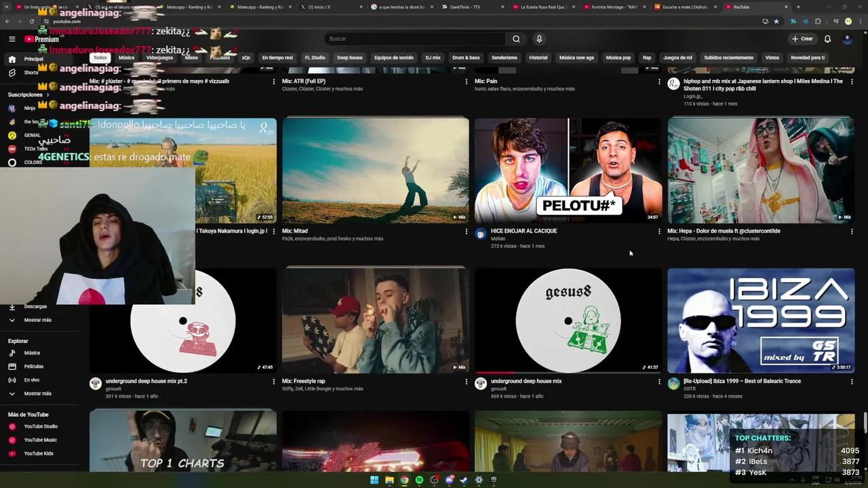The image size is (868, 488).
Task: Open the Melian channel avatar
Action: click(x=481, y=234)
